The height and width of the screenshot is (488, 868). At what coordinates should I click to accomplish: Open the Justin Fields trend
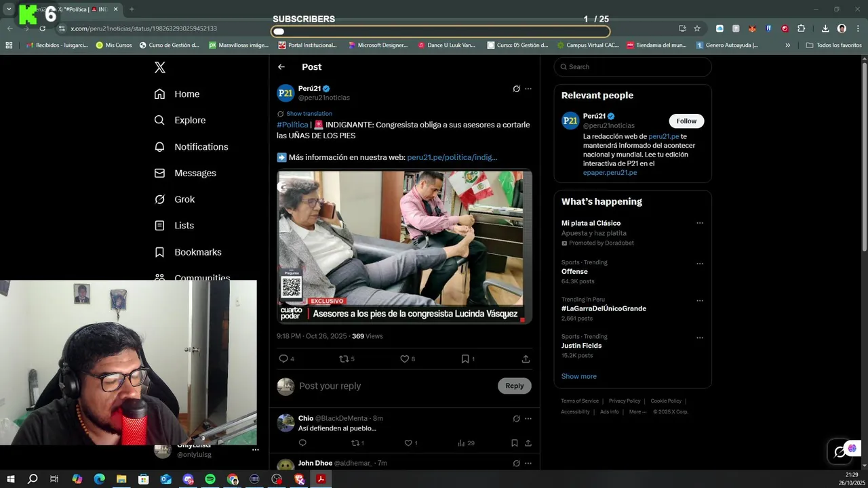(581, 346)
